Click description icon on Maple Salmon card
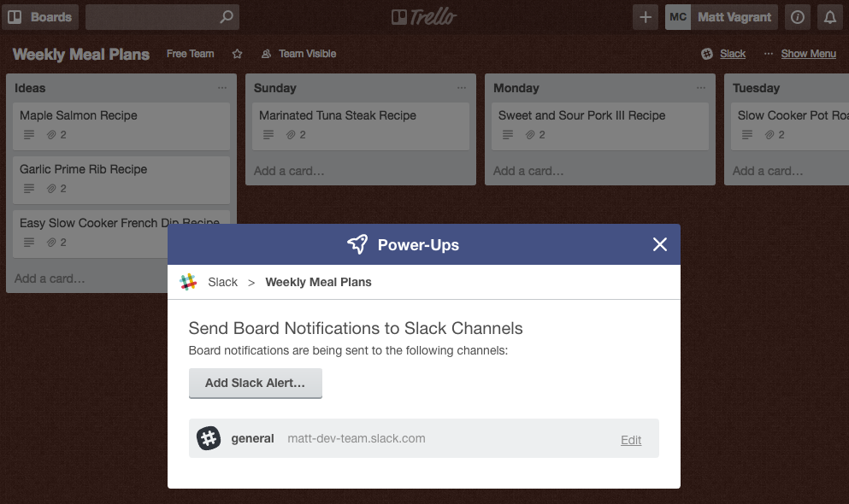 point(29,135)
